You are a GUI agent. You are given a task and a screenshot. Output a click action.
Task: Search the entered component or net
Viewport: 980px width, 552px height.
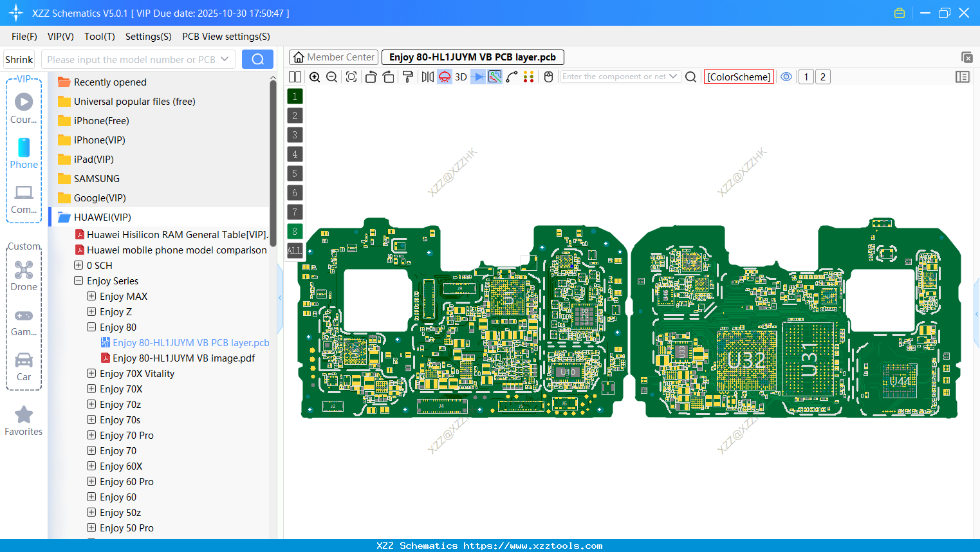[691, 77]
